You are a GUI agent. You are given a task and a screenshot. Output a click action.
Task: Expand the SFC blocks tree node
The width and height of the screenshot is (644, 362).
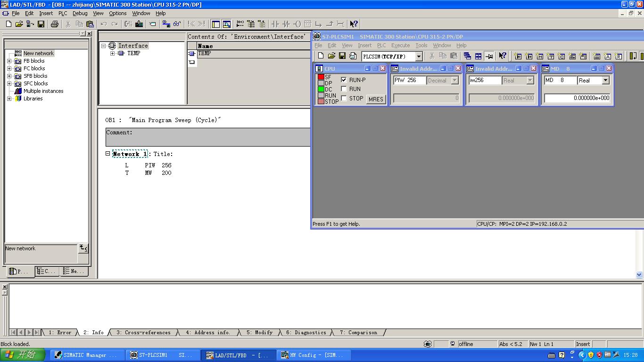pos(9,83)
